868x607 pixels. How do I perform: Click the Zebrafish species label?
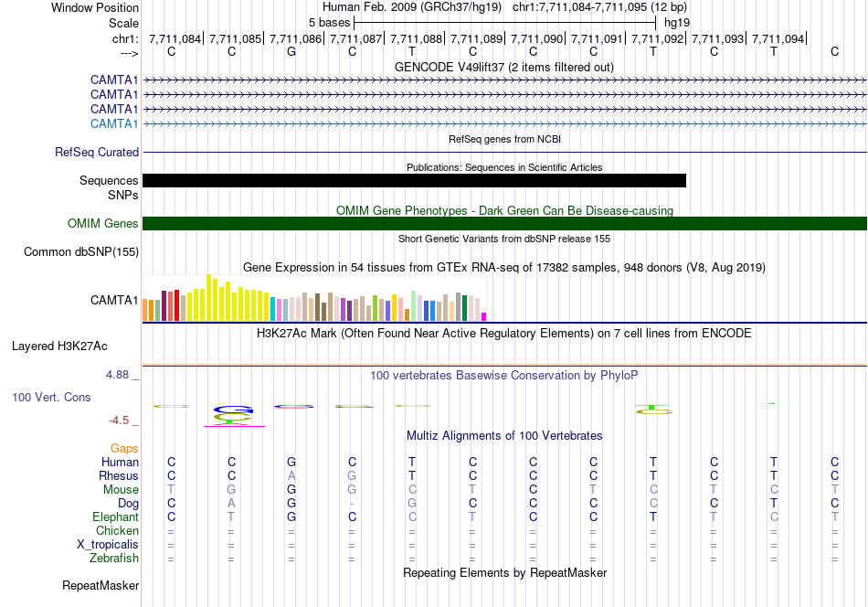(114, 559)
